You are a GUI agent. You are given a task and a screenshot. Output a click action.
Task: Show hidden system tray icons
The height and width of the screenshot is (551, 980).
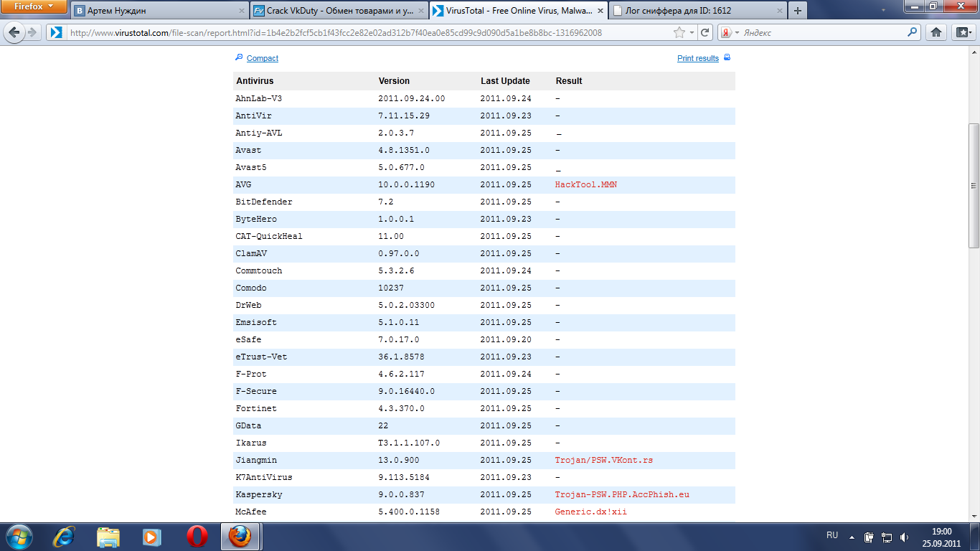[852, 537]
